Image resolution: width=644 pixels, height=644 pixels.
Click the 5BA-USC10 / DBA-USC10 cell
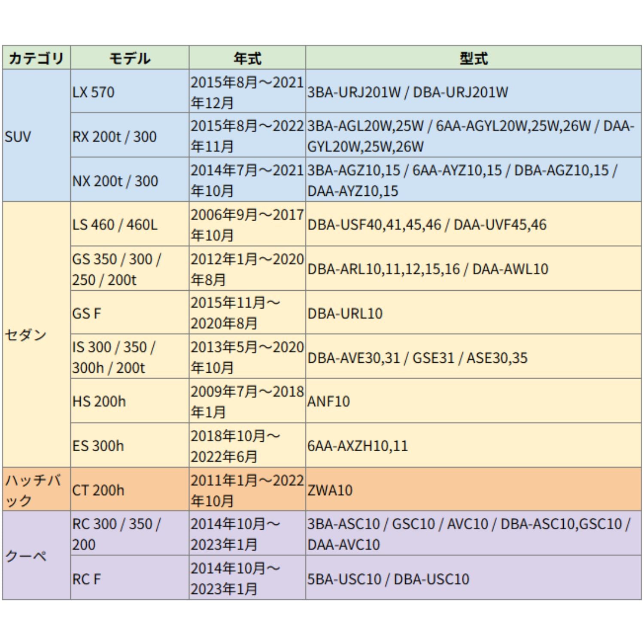pyautogui.click(x=474, y=577)
